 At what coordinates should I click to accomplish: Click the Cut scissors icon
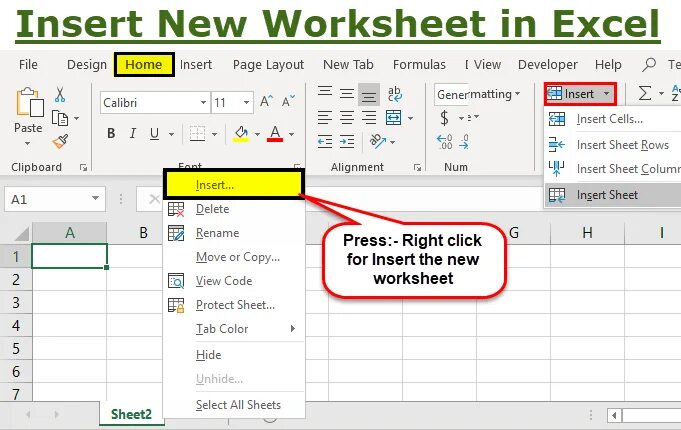pos(60,94)
